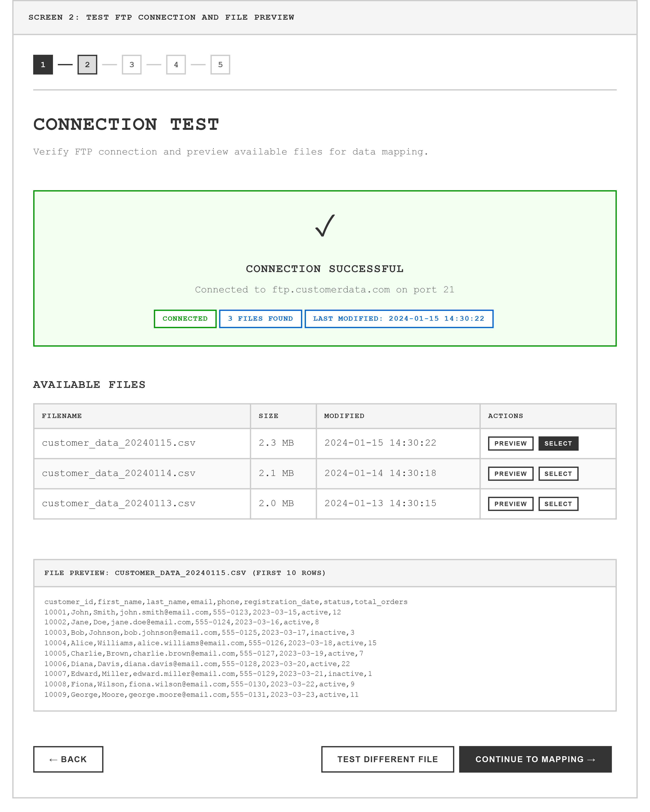Open step 4 of the wizard

[176, 65]
